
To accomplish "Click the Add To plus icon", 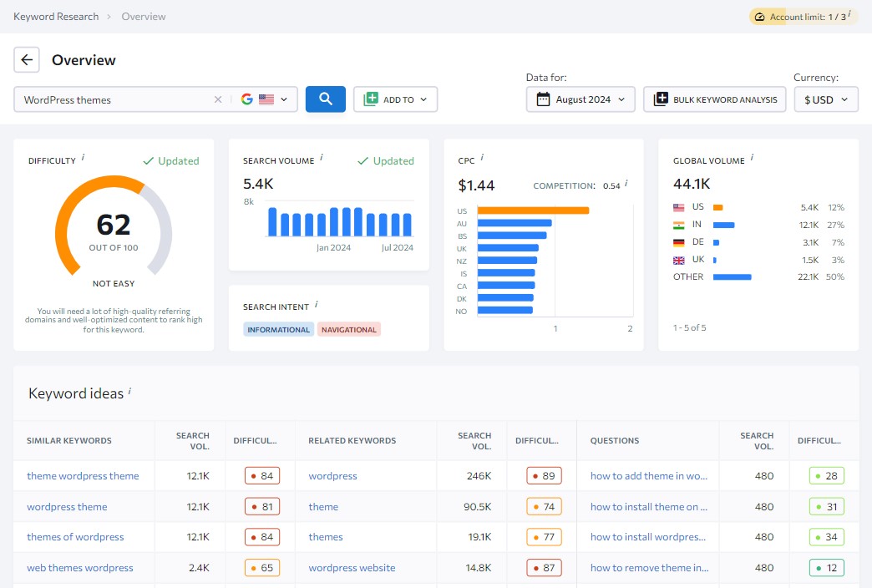I will click(x=371, y=99).
